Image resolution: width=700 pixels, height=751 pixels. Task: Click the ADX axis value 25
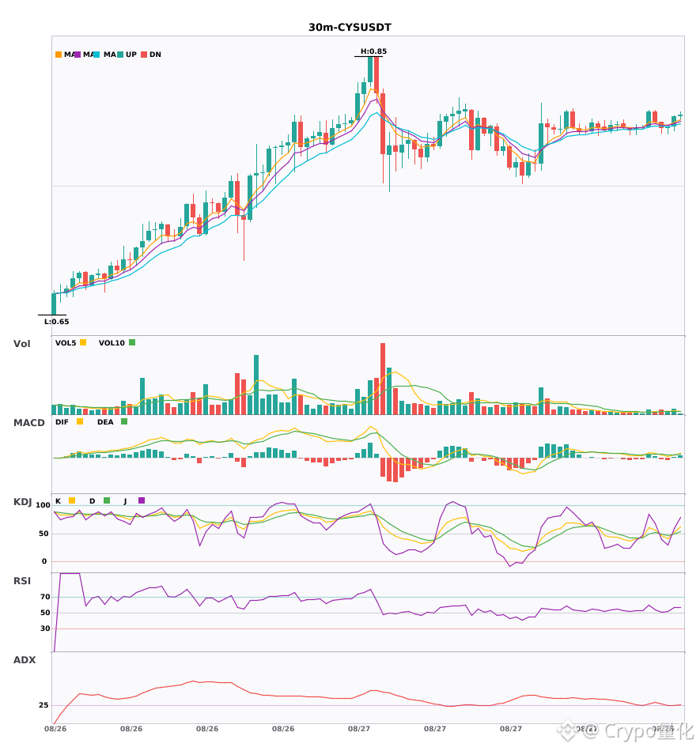coord(44,705)
